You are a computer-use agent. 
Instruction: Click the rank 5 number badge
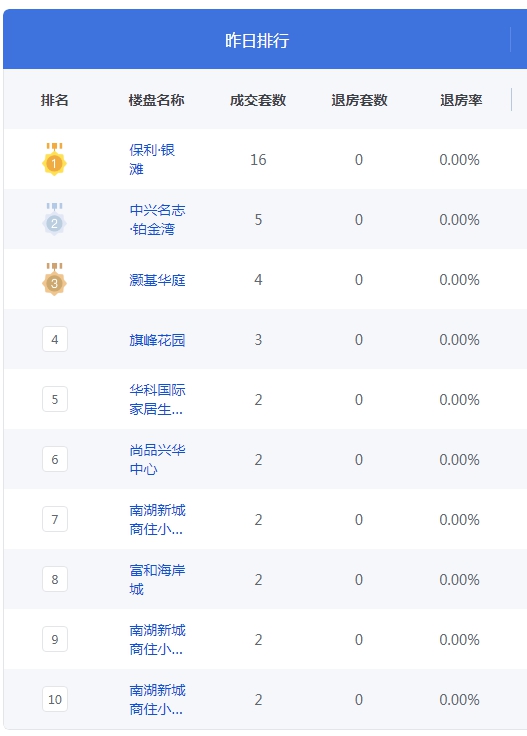(55, 399)
